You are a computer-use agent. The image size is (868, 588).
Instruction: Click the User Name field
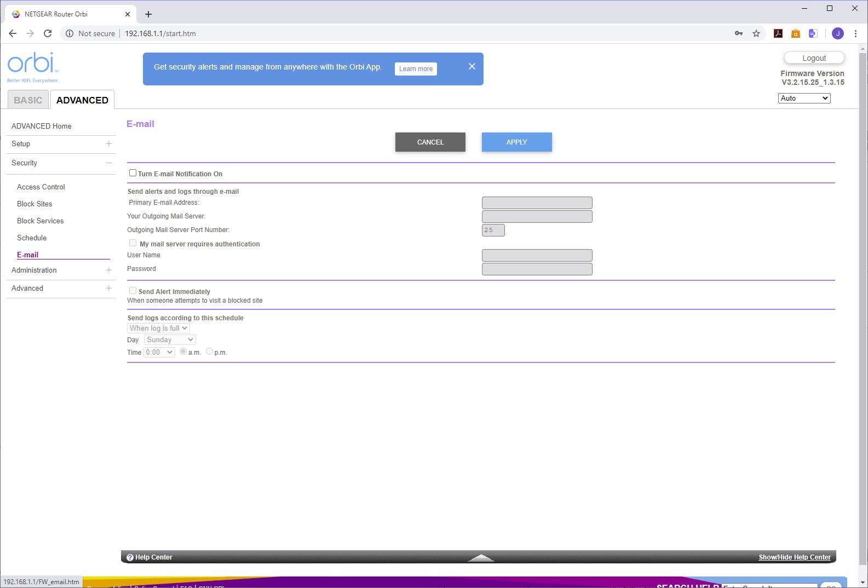[x=537, y=255]
